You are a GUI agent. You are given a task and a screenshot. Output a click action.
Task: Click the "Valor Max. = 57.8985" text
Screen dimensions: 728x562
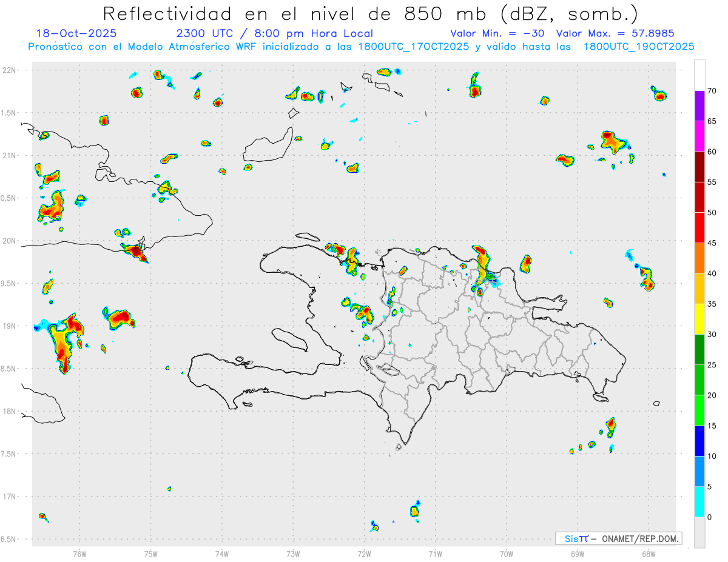click(615, 33)
